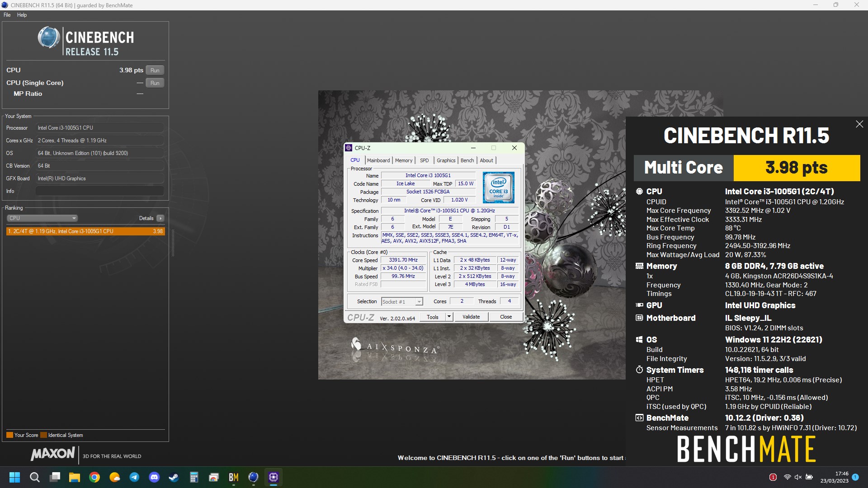The width and height of the screenshot is (868, 488).
Task: Open the Windows Start menu
Action: tap(14, 477)
